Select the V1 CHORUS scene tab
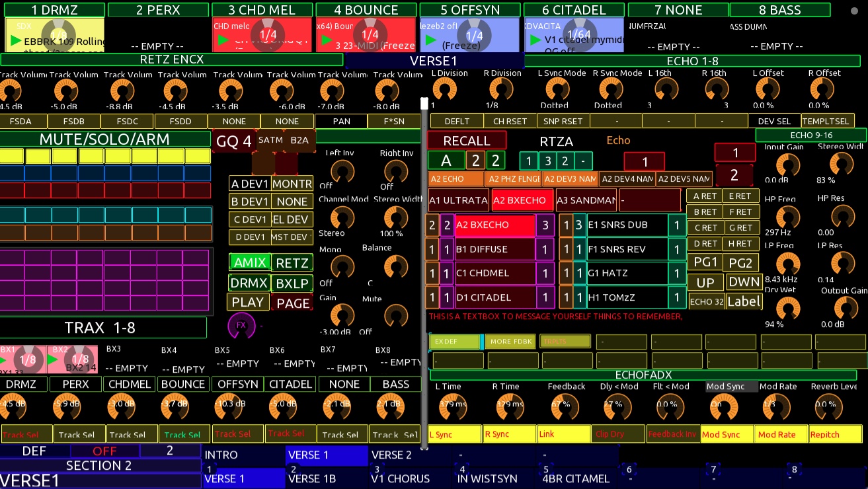 (x=410, y=478)
